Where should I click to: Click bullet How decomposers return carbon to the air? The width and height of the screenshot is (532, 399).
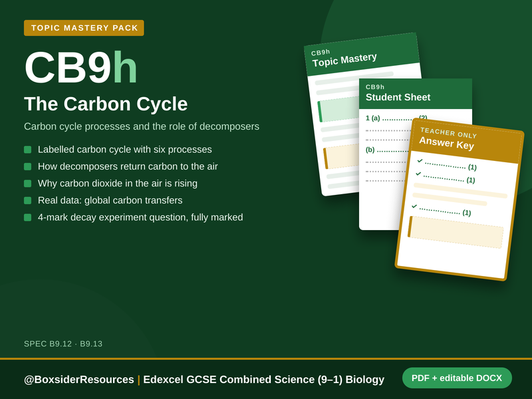(128, 167)
